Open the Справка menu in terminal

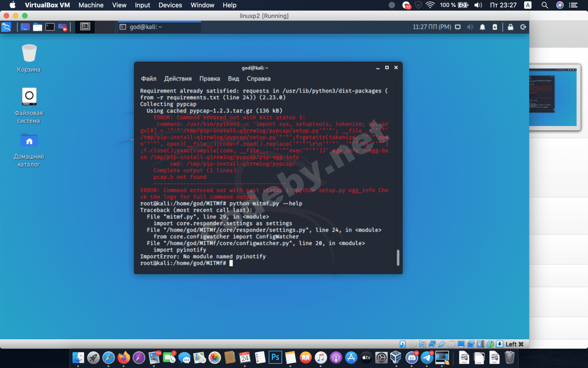pos(258,79)
